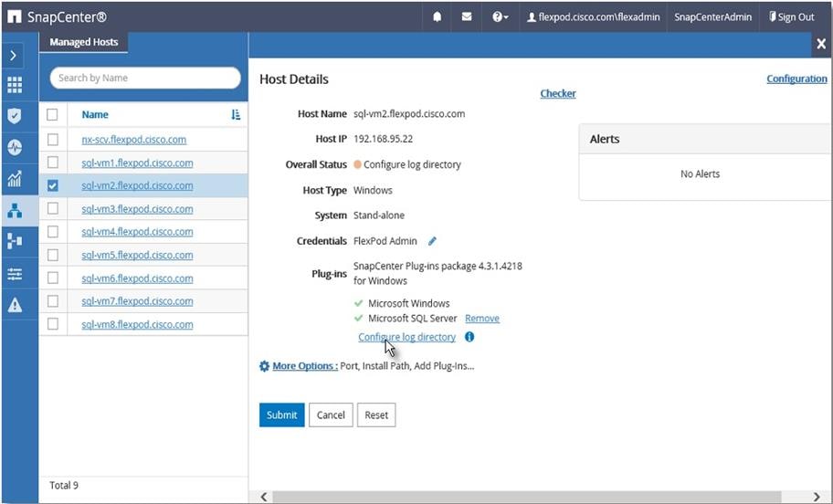This screenshot has width=833, height=504.
Task: Check the sql-vm7.flexpod.cisco.com checkbox
Action: [53, 301]
